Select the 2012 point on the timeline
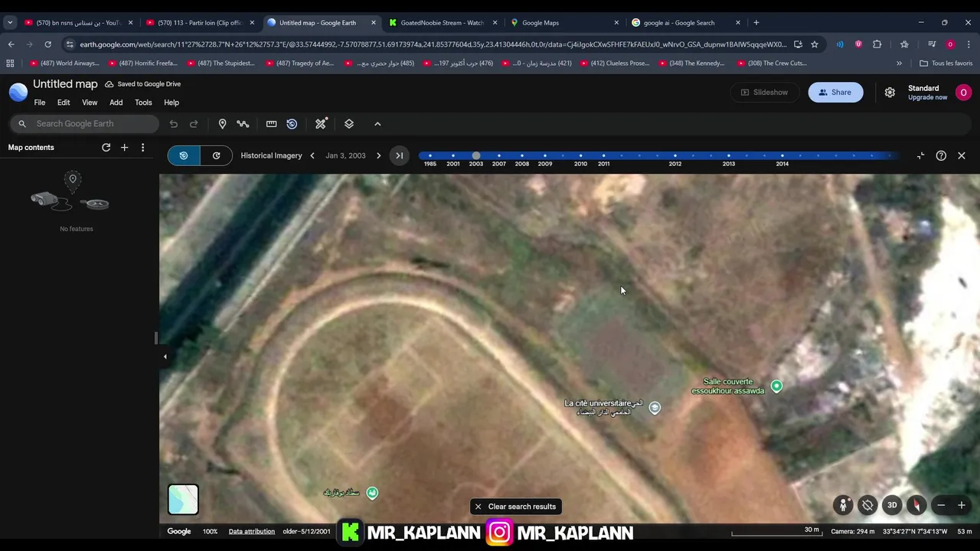Image resolution: width=980 pixels, height=551 pixels. (675, 156)
